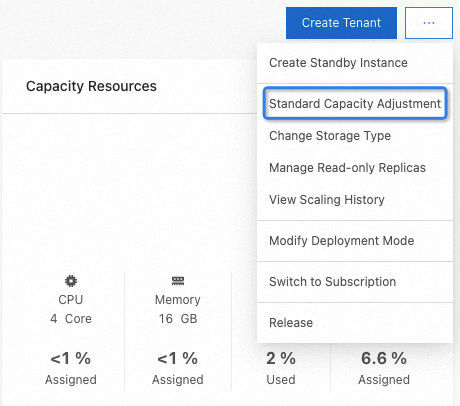Choose Standard Capacity Adjustment option

pos(355,103)
